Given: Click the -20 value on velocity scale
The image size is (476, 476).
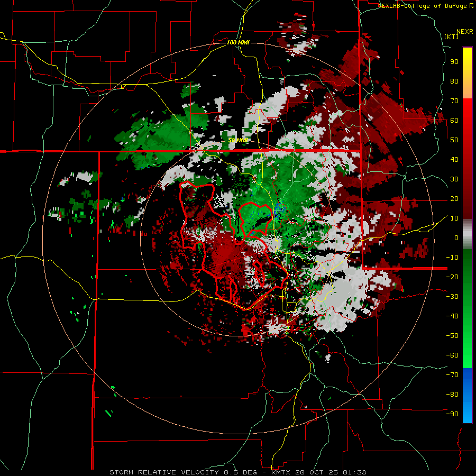Looking at the screenshot, I should pos(452,277).
